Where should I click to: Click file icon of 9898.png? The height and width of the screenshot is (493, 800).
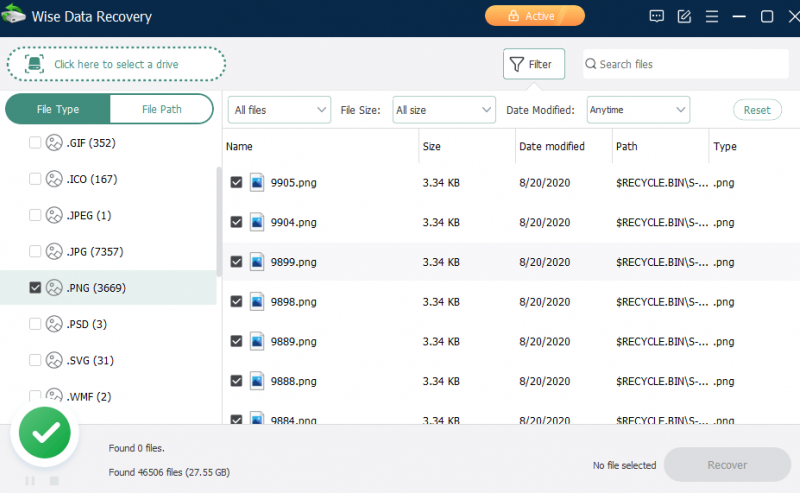[x=257, y=302]
